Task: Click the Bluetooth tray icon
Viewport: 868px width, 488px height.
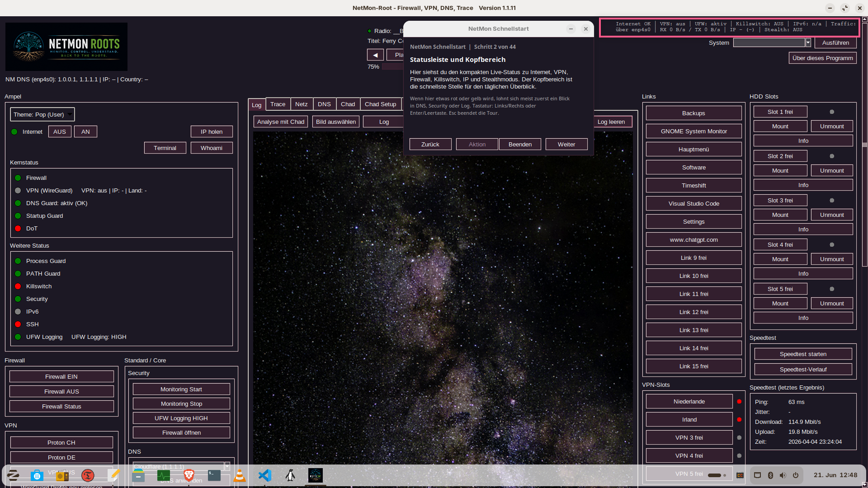Action: point(770,475)
